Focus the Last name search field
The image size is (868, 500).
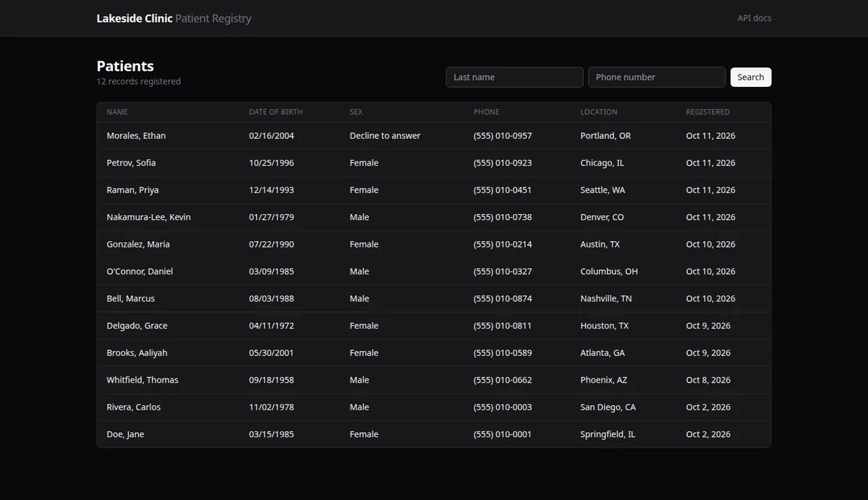click(x=514, y=77)
